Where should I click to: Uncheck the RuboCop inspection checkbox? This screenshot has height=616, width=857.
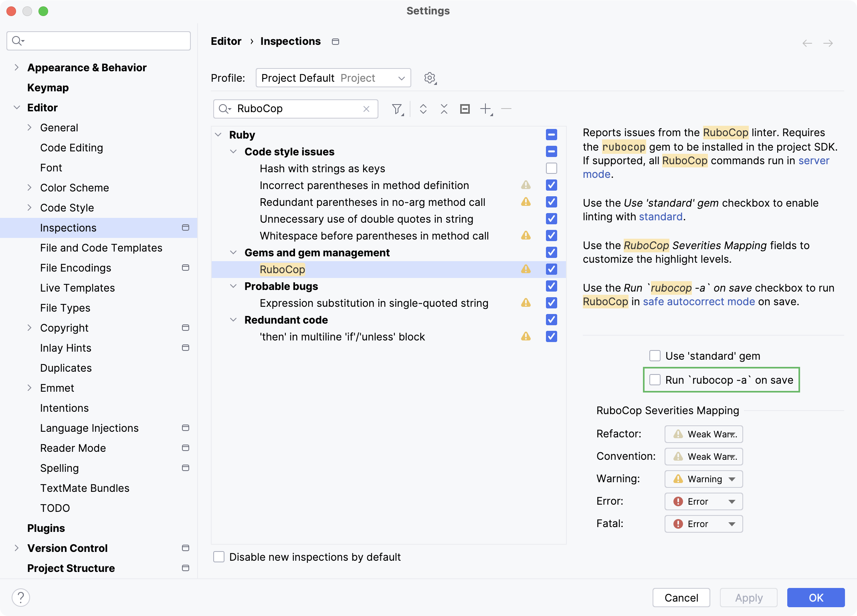(x=551, y=269)
